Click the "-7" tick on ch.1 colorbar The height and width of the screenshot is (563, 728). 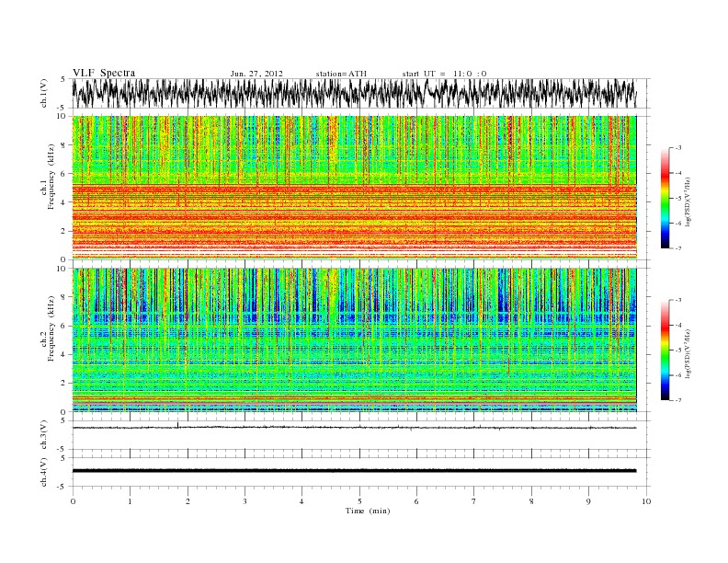[677, 248]
